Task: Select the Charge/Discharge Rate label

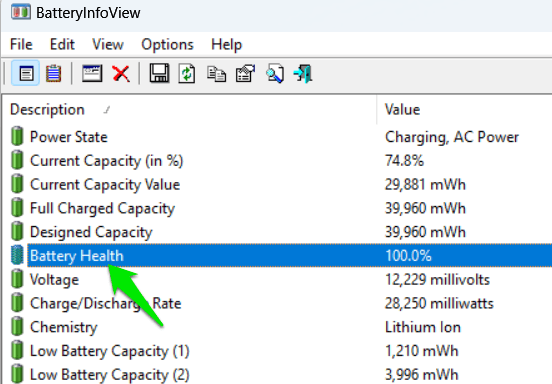Action: (105, 303)
